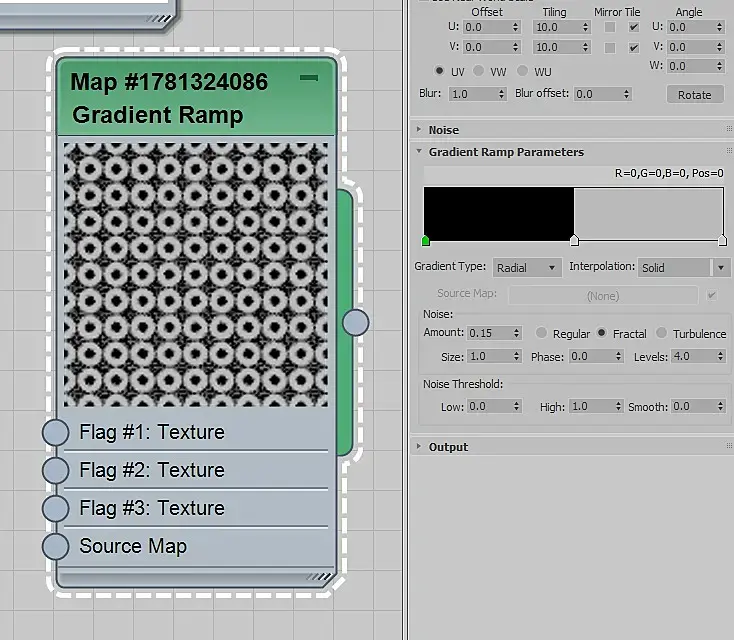Click the W Angle value field
The width and height of the screenshot is (734, 640).
click(691, 66)
